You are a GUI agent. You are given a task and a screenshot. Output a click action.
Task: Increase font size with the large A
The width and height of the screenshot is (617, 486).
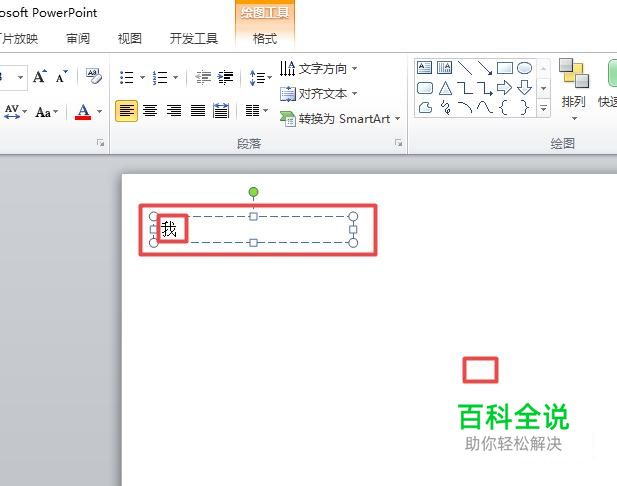tap(39, 76)
